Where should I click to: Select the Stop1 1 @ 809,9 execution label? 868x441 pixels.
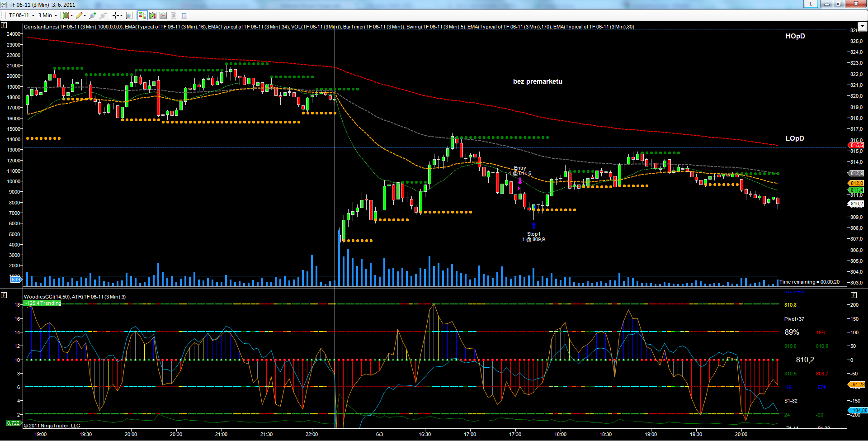point(533,237)
